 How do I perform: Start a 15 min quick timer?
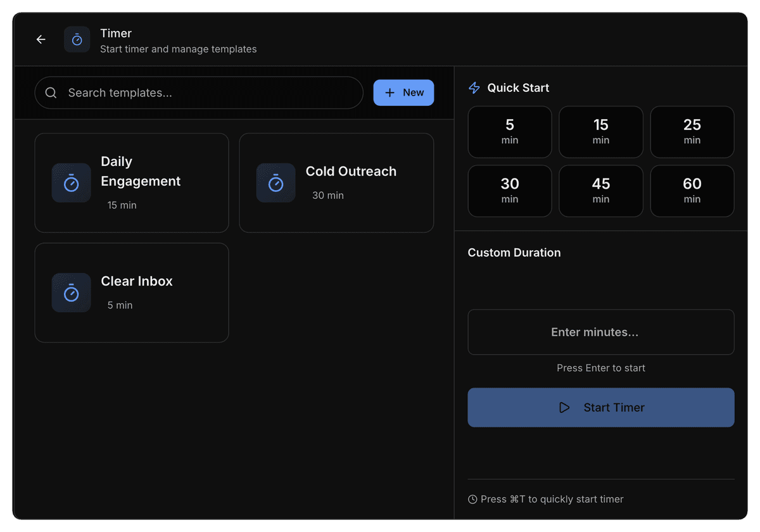tap(601, 132)
